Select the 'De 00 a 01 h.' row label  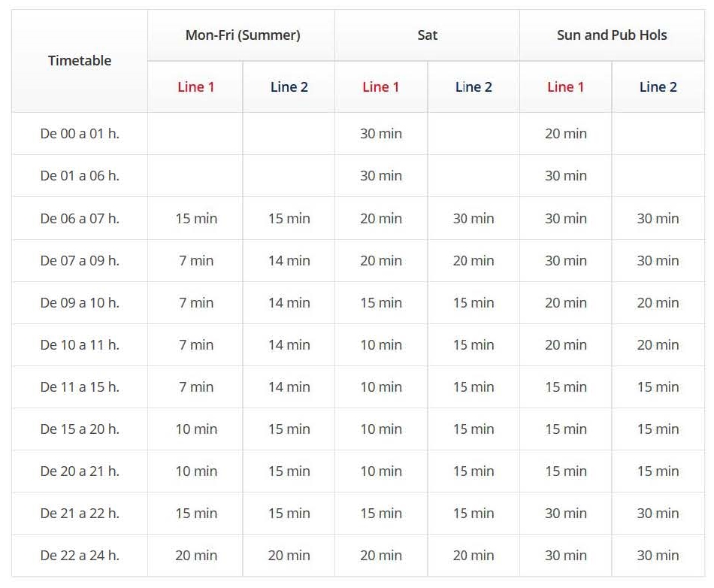click(79, 133)
